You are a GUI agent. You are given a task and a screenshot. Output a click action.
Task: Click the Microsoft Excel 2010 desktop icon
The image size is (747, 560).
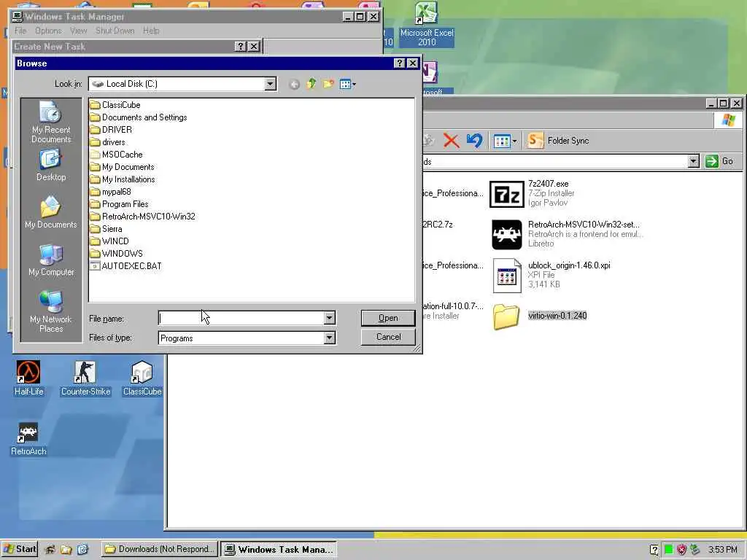tap(426, 24)
